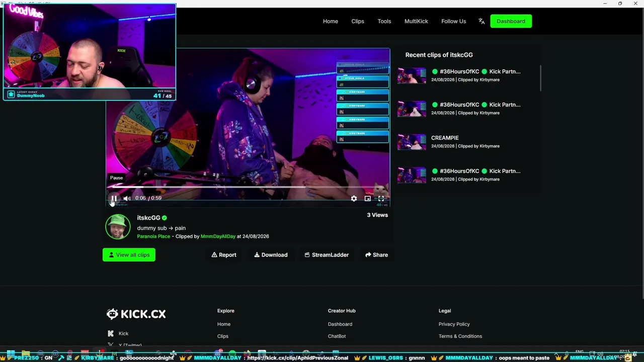Open the Privacy Policy link
Screen dimensions: 644x362
tap(454, 324)
